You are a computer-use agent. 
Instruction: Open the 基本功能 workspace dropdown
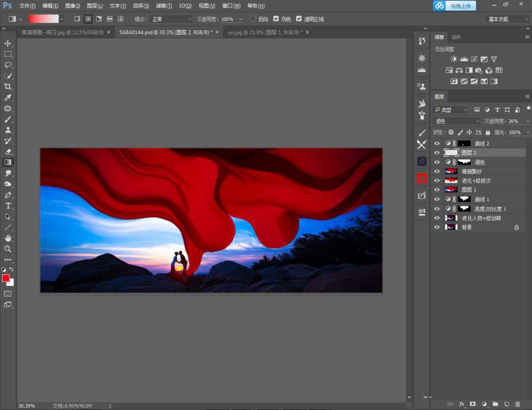[506, 19]
